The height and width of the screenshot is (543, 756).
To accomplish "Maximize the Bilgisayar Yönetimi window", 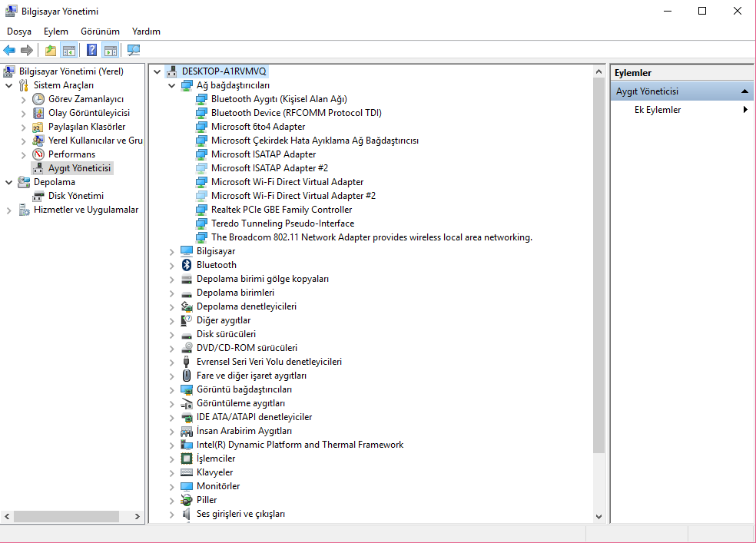I will tap(702, 11).
